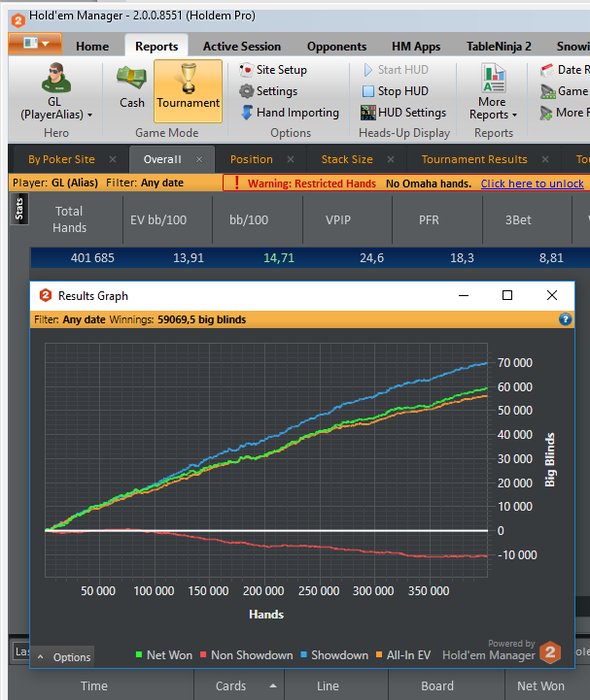Close the Position report tab
The height and width of the screenshot is (700, 590).
click(291, 159)
